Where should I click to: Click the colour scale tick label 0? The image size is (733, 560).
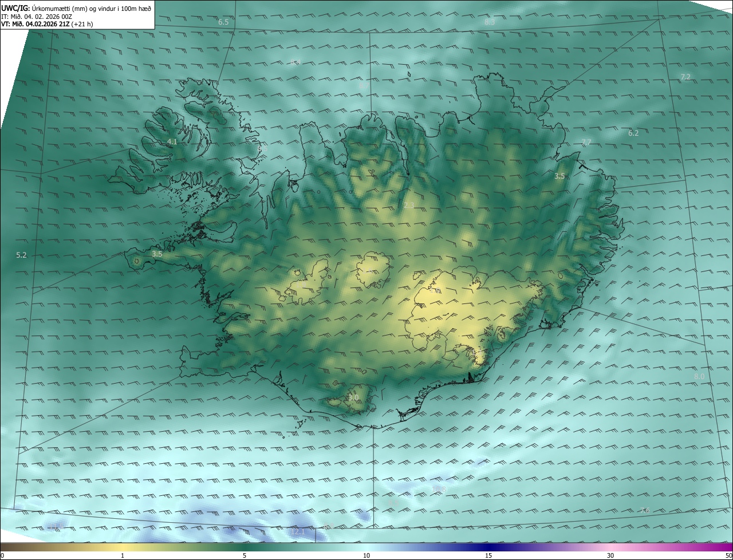2,555
